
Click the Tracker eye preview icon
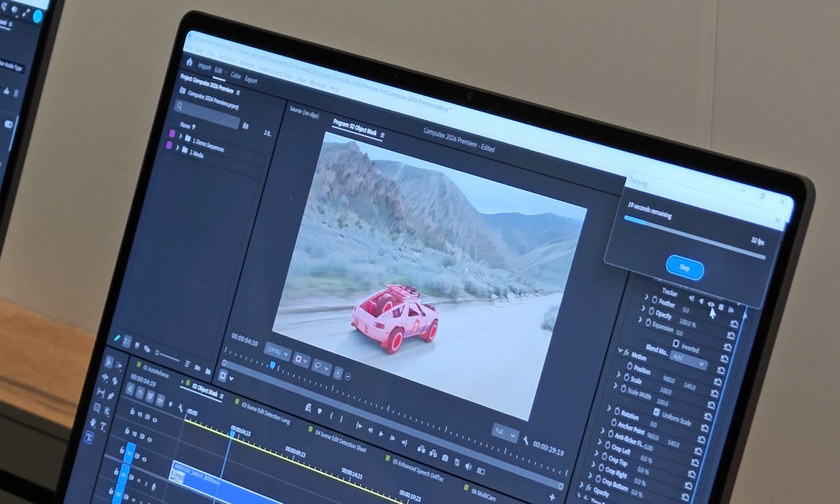(711, 304)
